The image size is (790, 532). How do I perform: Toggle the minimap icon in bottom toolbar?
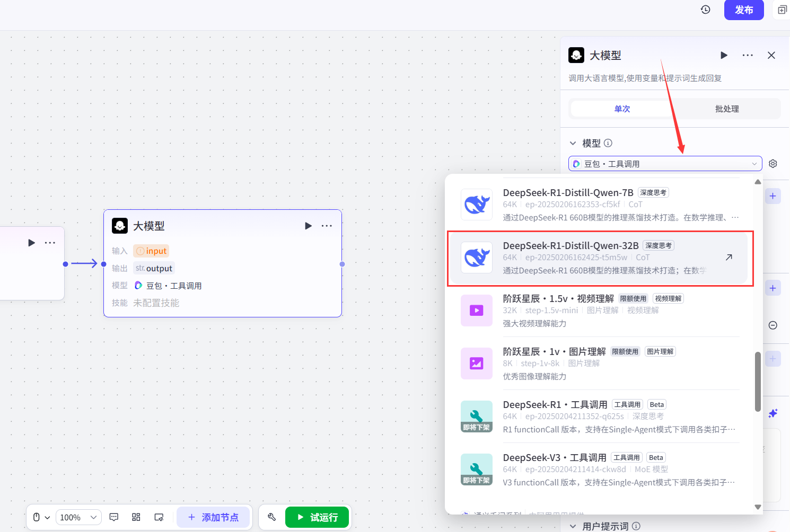pyautogui.click(x=159, y=517)
